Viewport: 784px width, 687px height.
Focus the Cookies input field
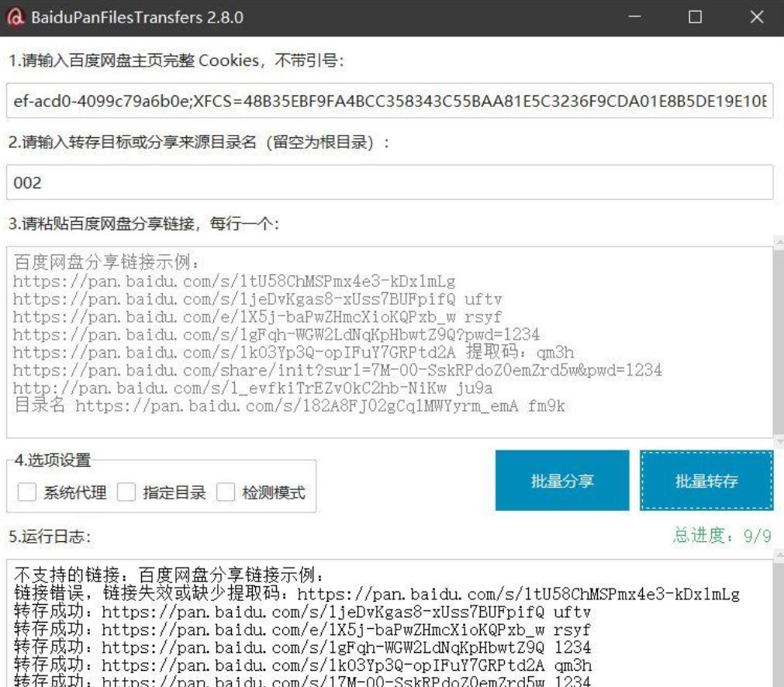pyautogui.click(x=389, y=102)
